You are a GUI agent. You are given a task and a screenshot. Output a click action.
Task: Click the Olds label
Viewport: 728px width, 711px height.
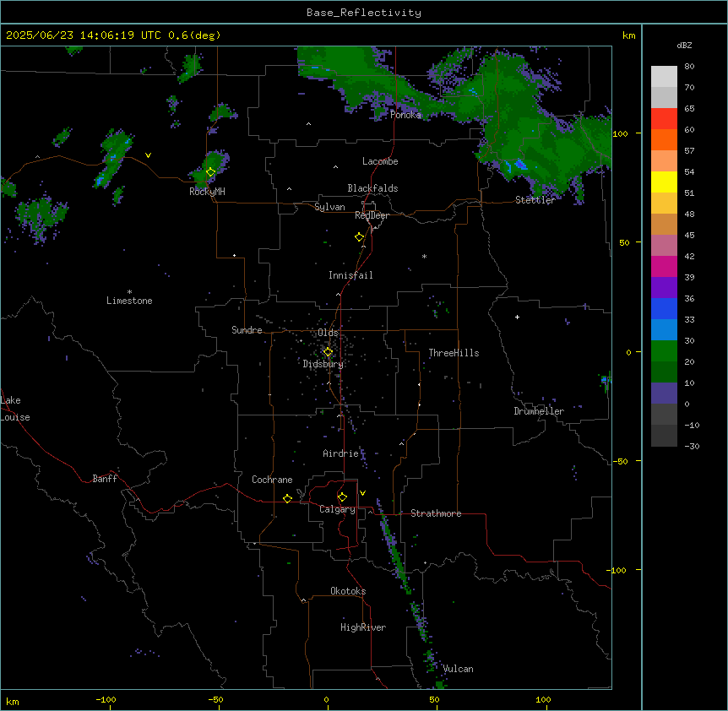pyautogui.click(x=328, y=333)
